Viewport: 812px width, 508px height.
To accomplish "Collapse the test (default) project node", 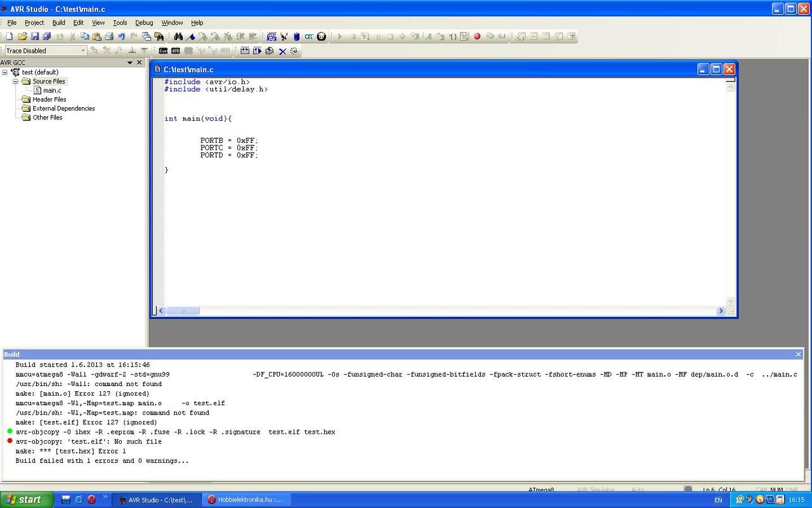I will (5, 72).
